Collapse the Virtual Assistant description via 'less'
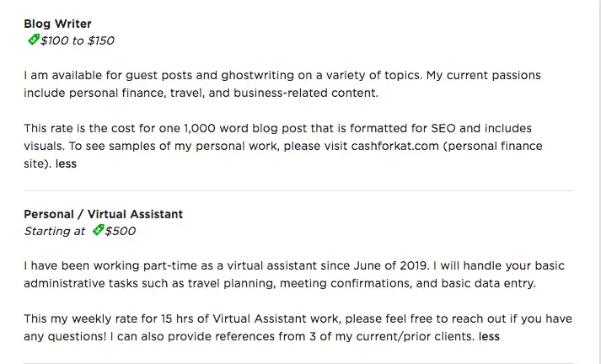Screen dimensions: 601x364 coord(489,336)
